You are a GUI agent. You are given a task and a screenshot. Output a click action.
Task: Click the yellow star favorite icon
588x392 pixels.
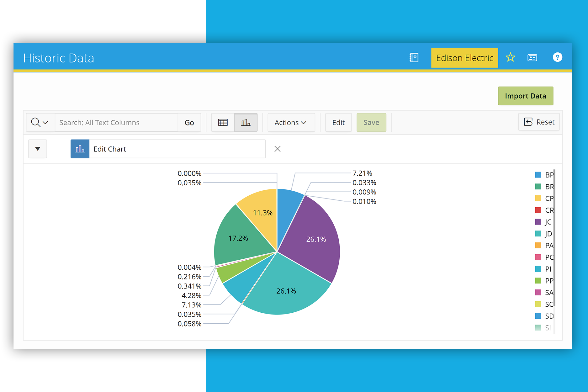coord(510,57)
